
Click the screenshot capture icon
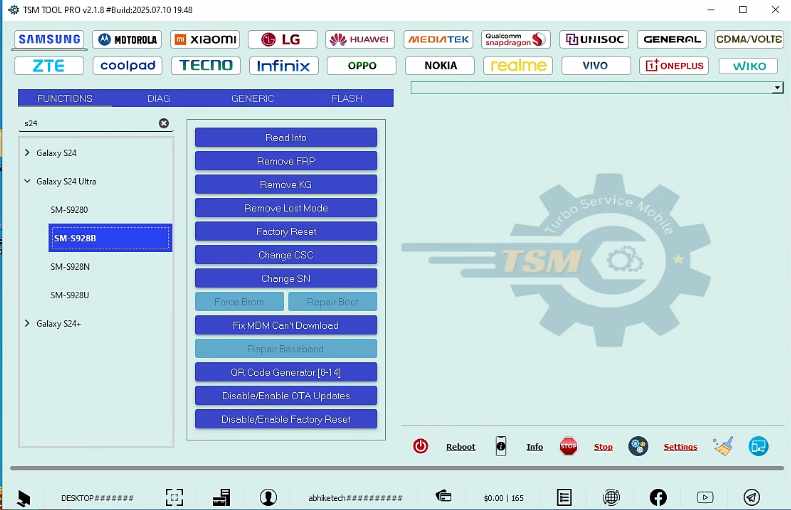click(x=175, y=497)
